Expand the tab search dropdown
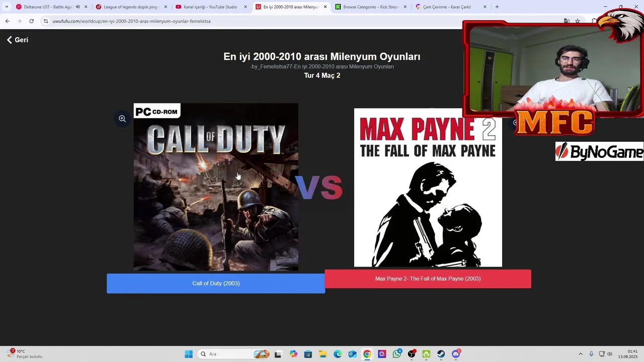644x362 pixels. click(x=7, y=7)
